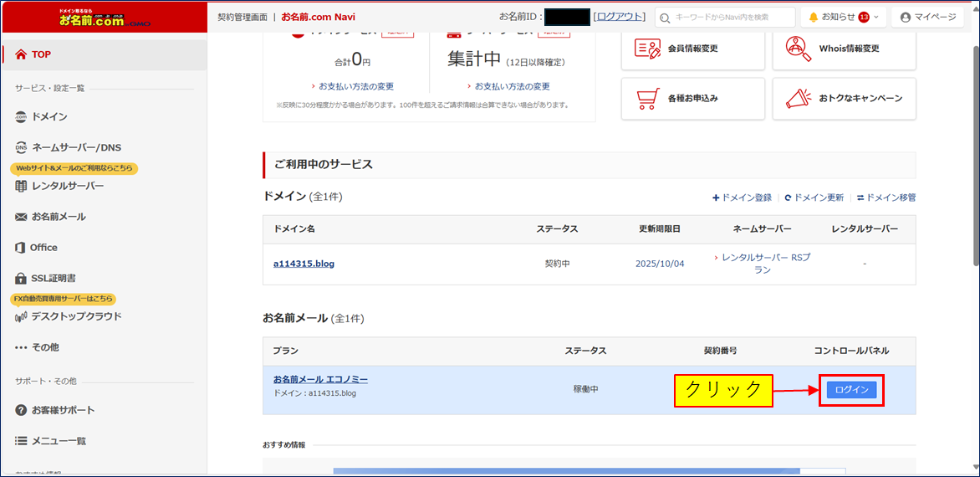Click the お名前.com logo
Image resolution: width=980 pixels, height=477 pixels.
(x=105, y=18)
